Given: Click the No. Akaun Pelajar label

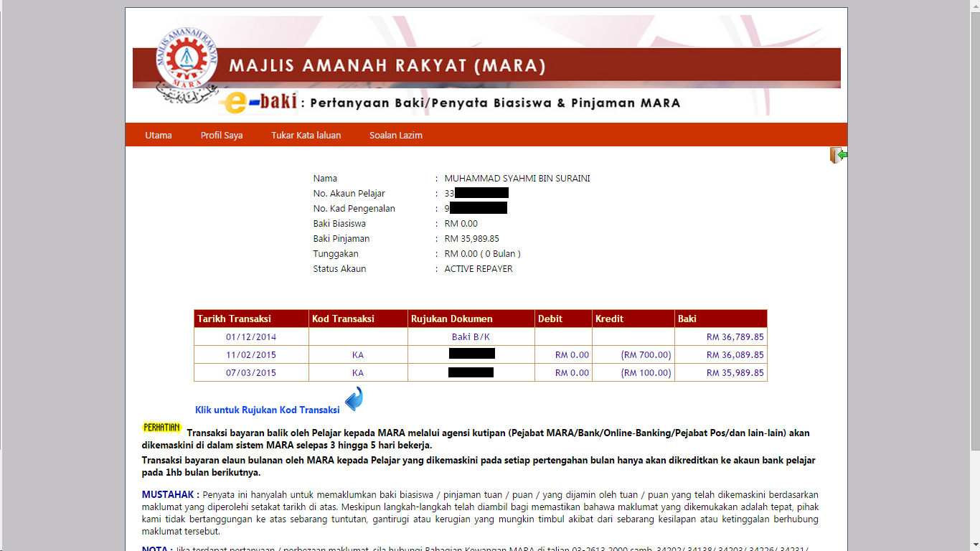Looking at the screenshot, I should pyautogui.click(x=349, y=194).
